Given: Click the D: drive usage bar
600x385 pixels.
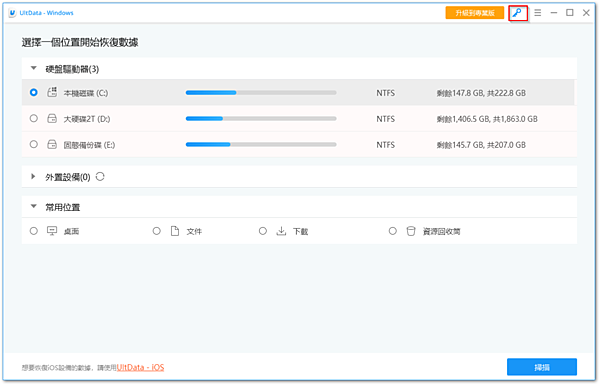Looking at the screenshot, I should (x=261, y=119).
